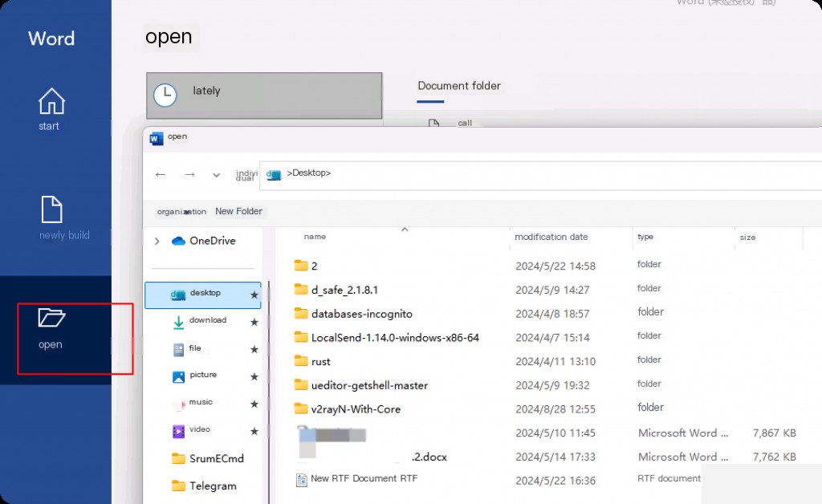Sort by the 'type' column header
Screen dimensions: 822x504
pos(645,237)
